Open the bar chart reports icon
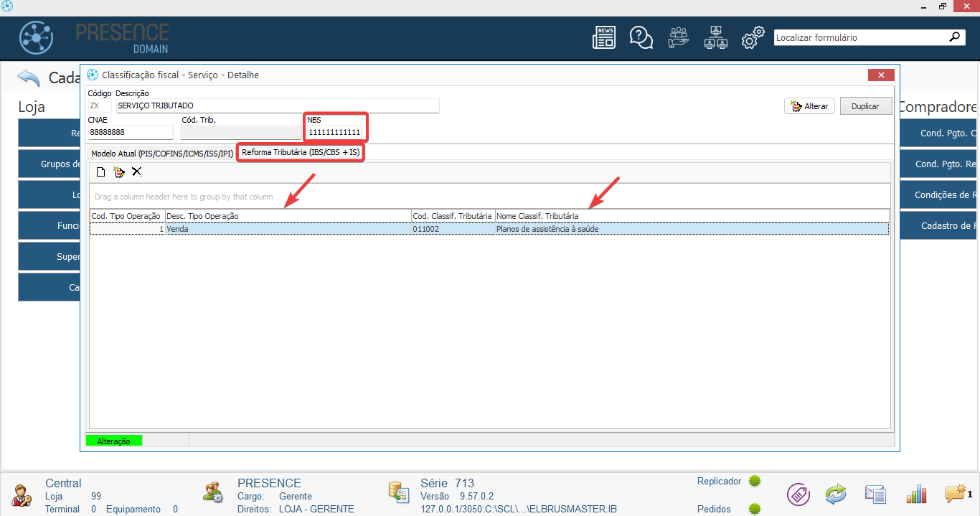Viewport: 980px width, 516px height. point(916,494)
